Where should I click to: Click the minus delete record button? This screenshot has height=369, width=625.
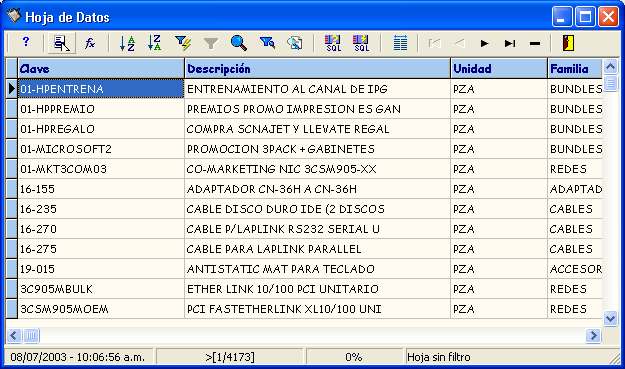(x=535, y=43)
